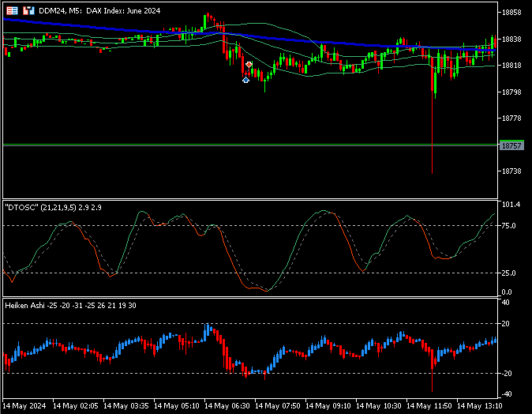Click the 18778 price scale value

point(511,119)
